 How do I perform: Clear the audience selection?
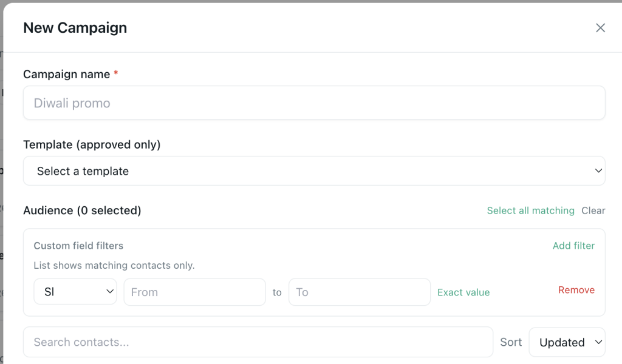(593, 211)
